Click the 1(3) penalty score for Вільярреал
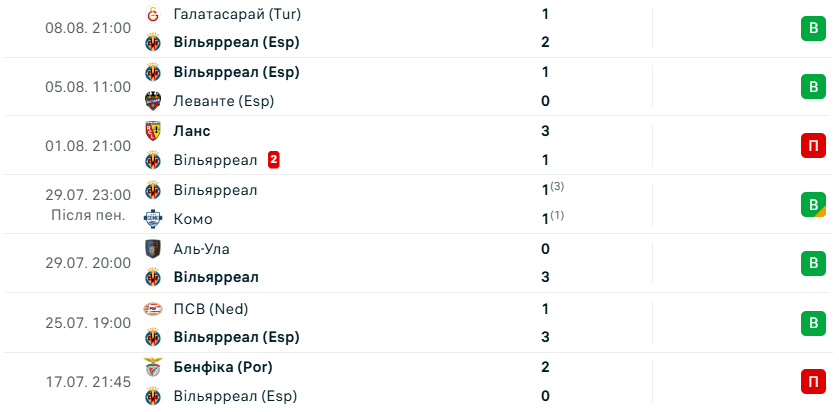Image resolution: width=839 pixels, height=412 pixels. coord(551,189)
